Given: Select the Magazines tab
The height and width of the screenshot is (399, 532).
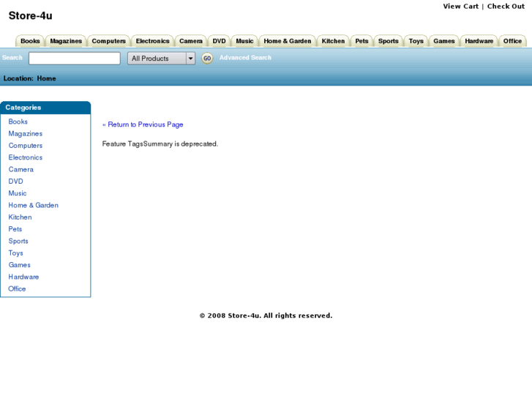Looking at the screenshot, I should [66, 41].
